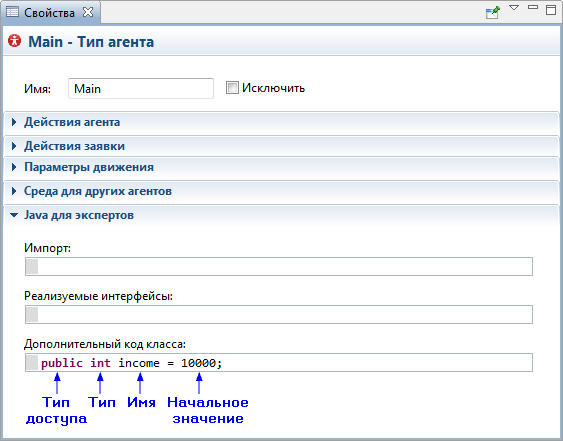563x441 pixels.
Task: Click the pin properties view icon
Action: [493, 12]
